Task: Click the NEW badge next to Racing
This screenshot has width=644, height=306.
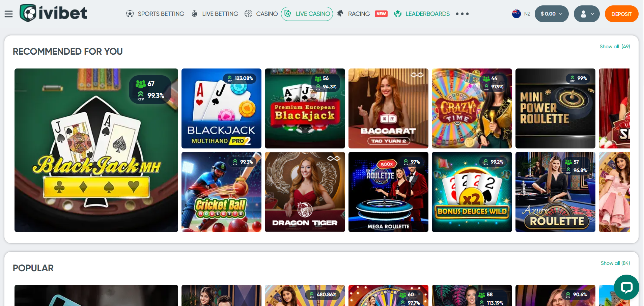Action: click(381, 14)
